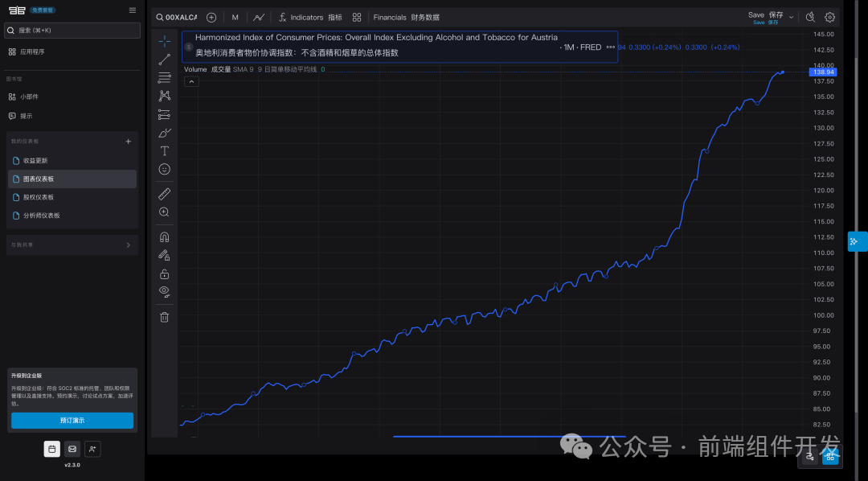The image size is (868, 481).
Task: Click the invite user icon in sidebar footer
Action: [x=92, y=449]
